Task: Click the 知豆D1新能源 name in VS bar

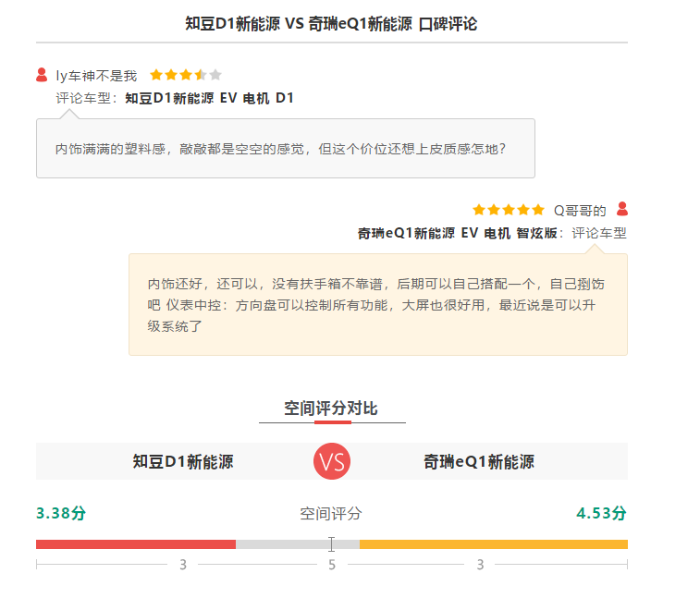Action: pyautogui.click(x=183, y=461)
